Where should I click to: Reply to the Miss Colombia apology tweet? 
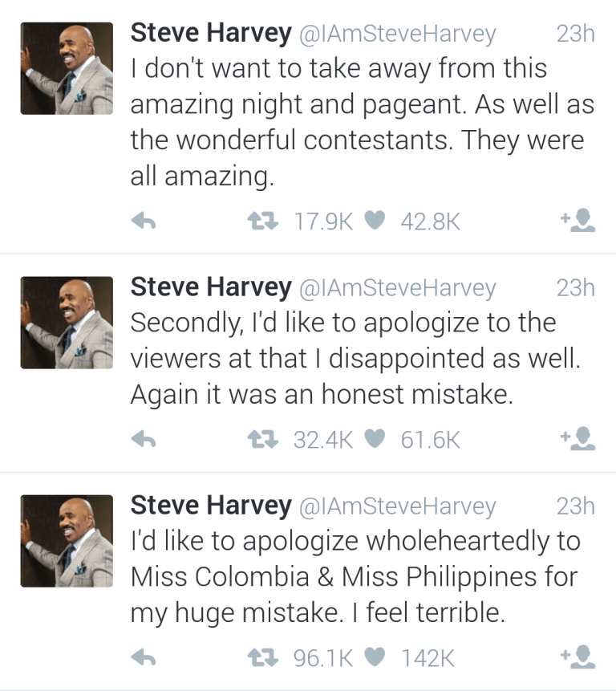(143, 658)
